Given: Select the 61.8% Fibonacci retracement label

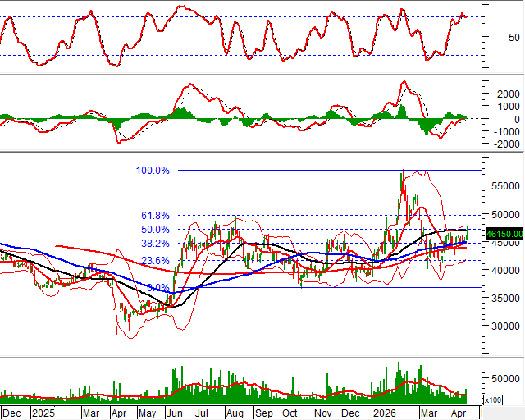Looking at the screenshot, I should pyautogui.click(x=155, y=216).
